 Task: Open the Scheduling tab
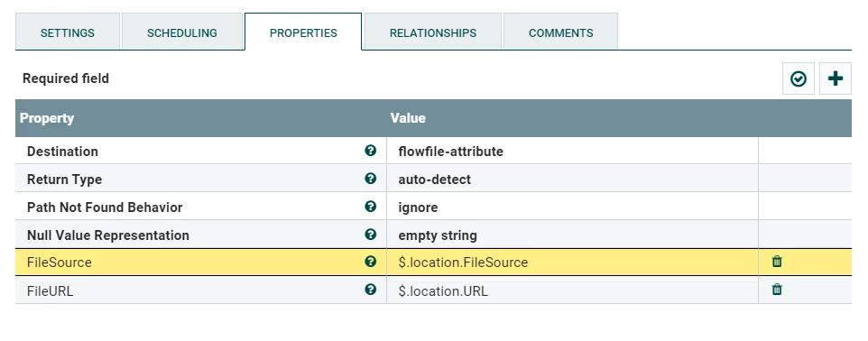pos(182,32)
